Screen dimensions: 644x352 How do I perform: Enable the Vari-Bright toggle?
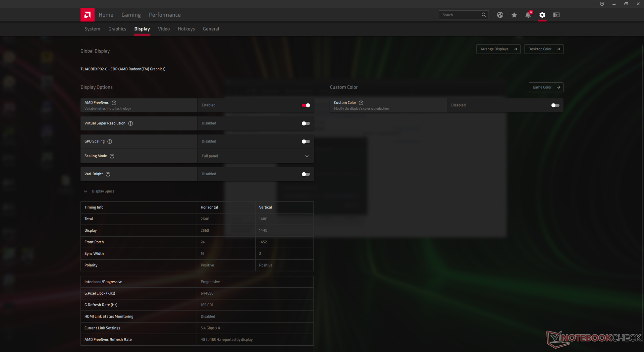pyautogui.click(x=306, y=174)
